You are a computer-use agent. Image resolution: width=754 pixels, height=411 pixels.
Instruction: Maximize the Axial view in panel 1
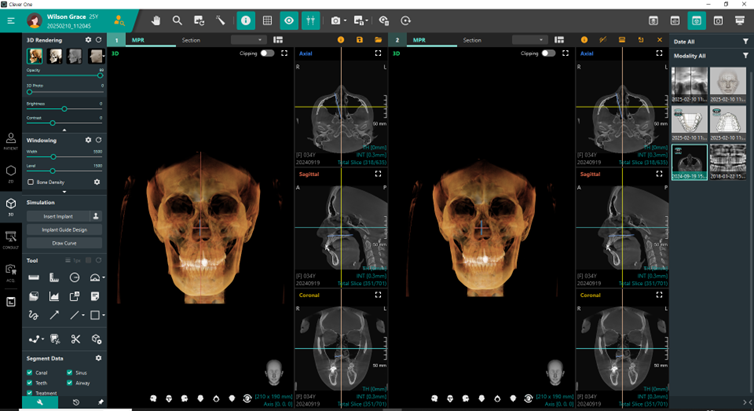click(379, 53)
